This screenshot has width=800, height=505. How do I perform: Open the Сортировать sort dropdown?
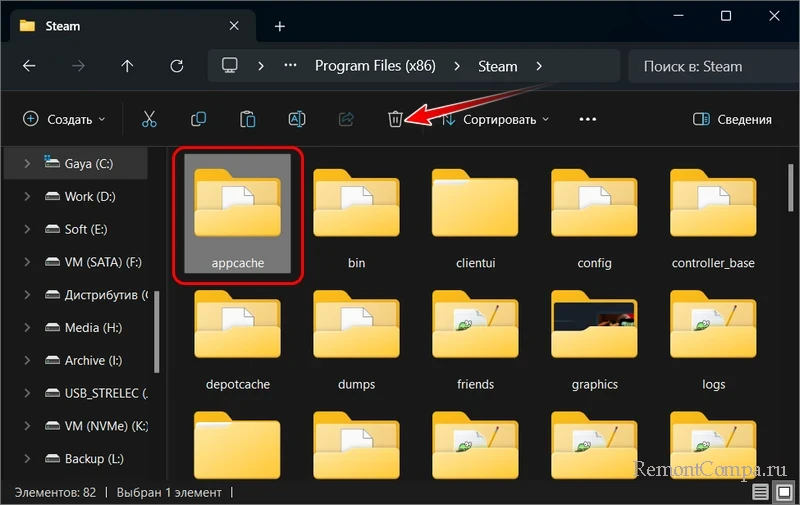(496, 119)
